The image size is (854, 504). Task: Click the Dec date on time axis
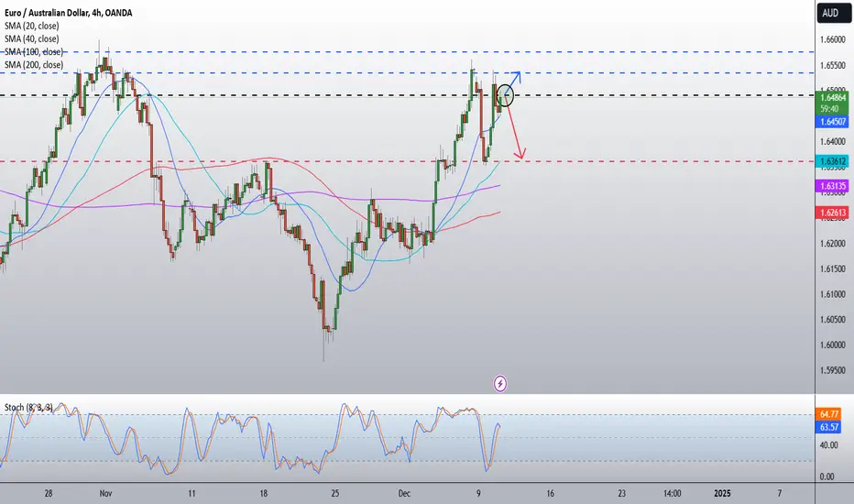(x=404, y=494)
